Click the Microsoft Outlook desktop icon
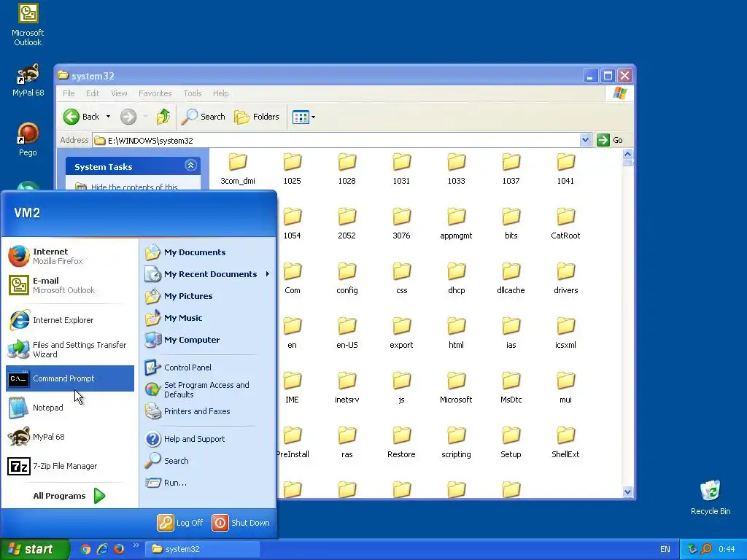747x560 pixels. pyautogui.click(x=28, y=25)
